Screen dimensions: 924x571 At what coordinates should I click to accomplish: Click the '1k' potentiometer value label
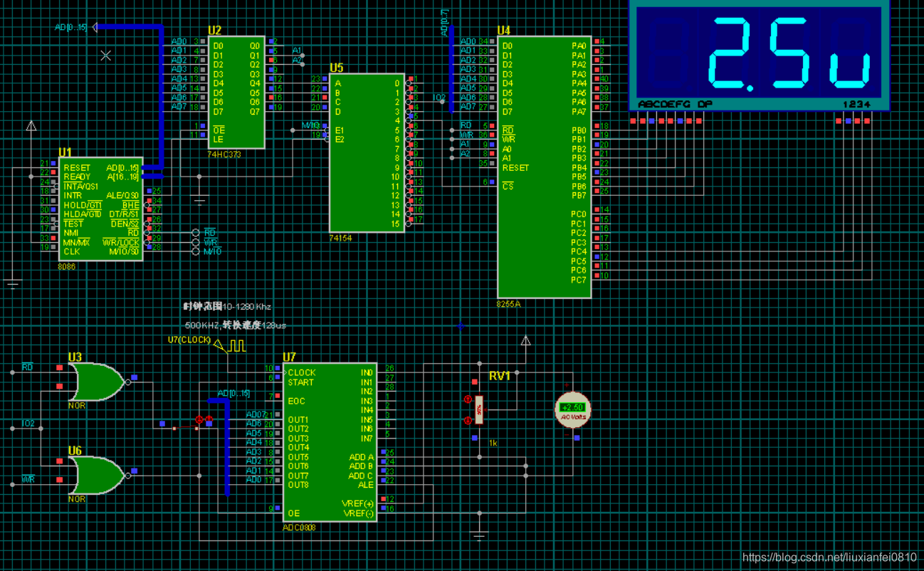point(493,443)
